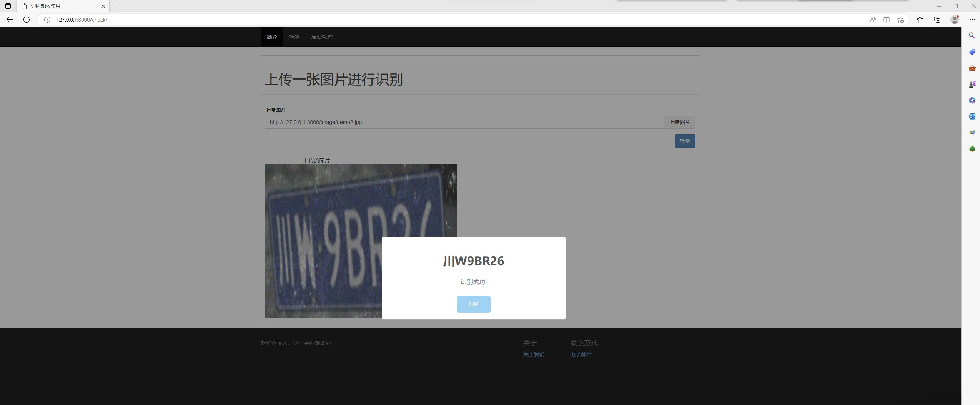The image size is (980, 405).
Task: Open the sidebar Shopping tag icon
Action: click(972, 52)
